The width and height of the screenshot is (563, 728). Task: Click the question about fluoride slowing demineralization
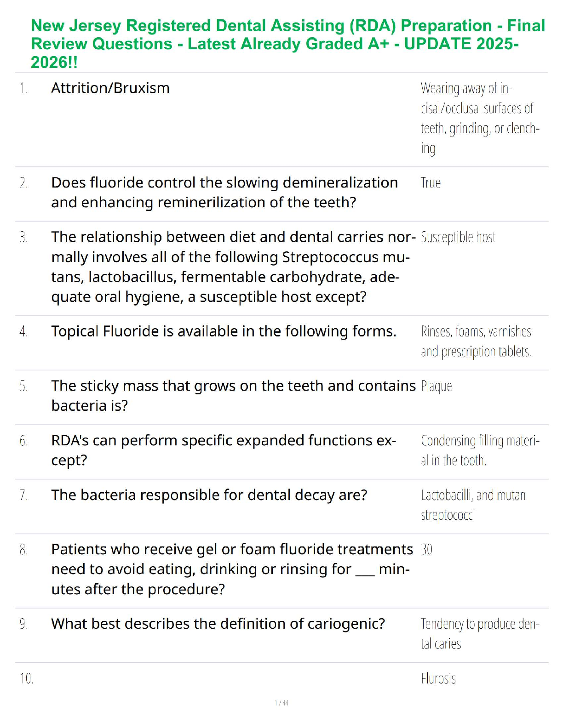click(x=224, y=193)
